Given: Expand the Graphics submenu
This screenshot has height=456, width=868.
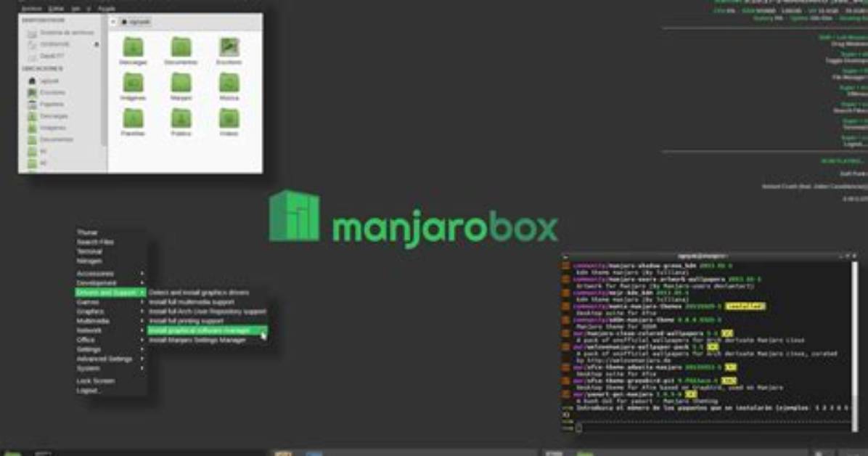Looking at the screenshot, I should 110,312.
